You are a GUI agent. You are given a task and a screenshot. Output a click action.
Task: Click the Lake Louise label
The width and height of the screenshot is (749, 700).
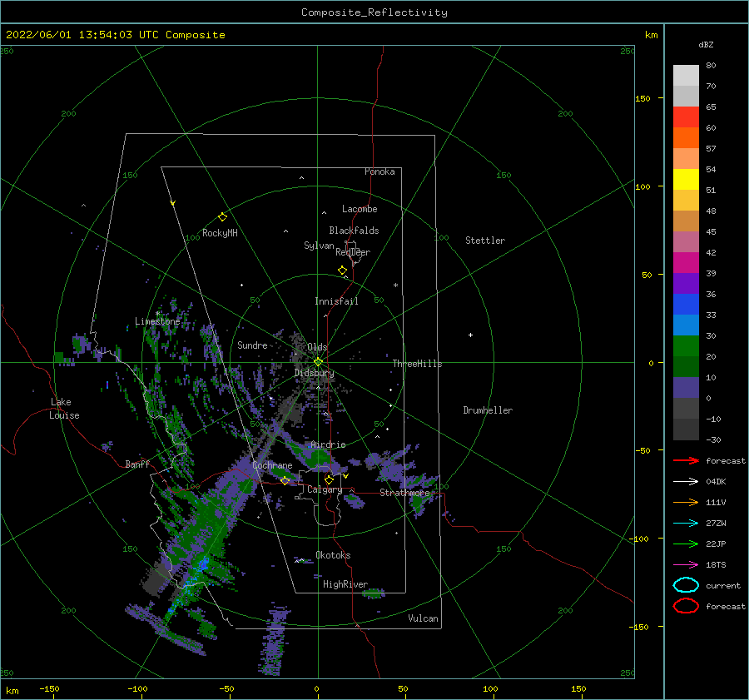pos(64,409)
